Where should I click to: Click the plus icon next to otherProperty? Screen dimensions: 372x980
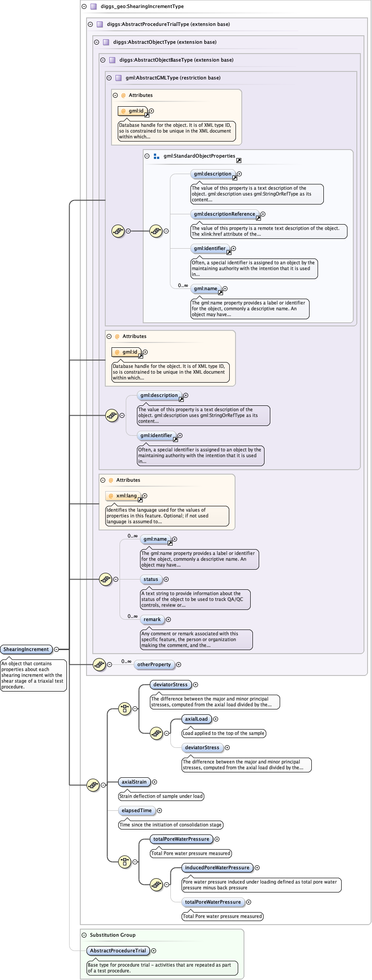tap(179, 664)
